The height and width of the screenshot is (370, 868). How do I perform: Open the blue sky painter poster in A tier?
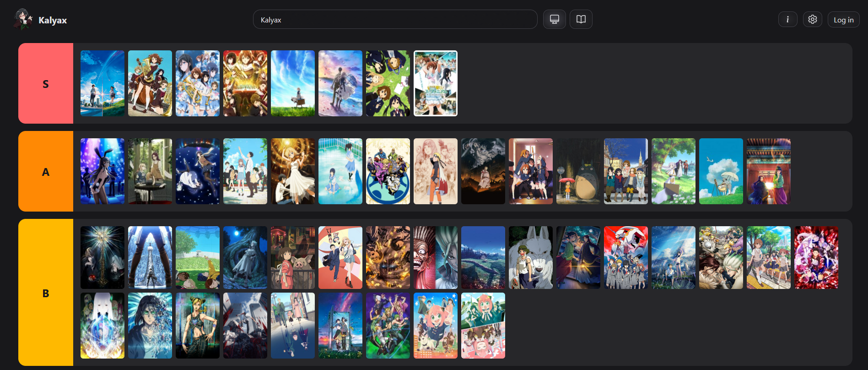point(721,171)
